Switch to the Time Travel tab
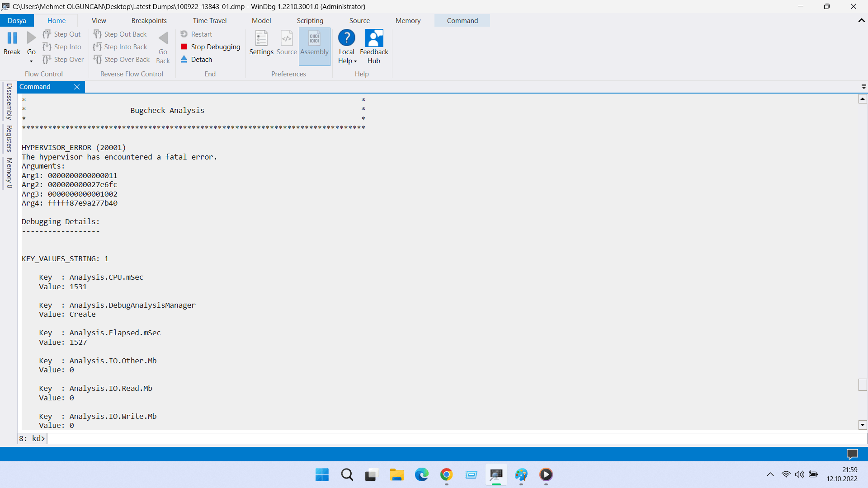Viewport: 868px width, 488px height. click(x=209, y=21)
